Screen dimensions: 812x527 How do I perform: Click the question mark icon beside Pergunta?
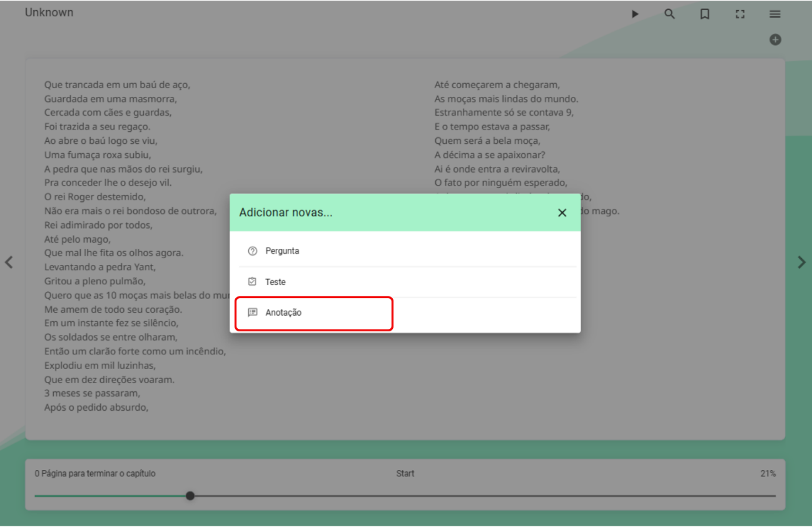coord(253,251)
